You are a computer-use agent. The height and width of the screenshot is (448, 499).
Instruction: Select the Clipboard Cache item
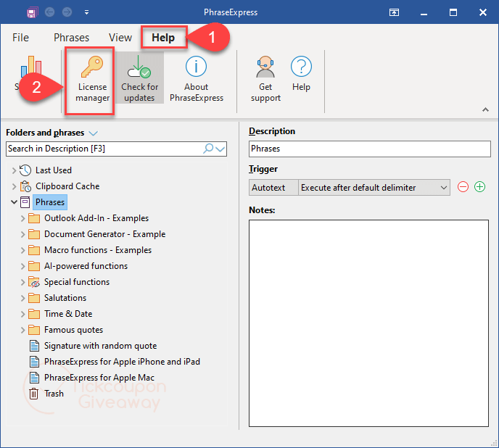[x=67, y=186]
